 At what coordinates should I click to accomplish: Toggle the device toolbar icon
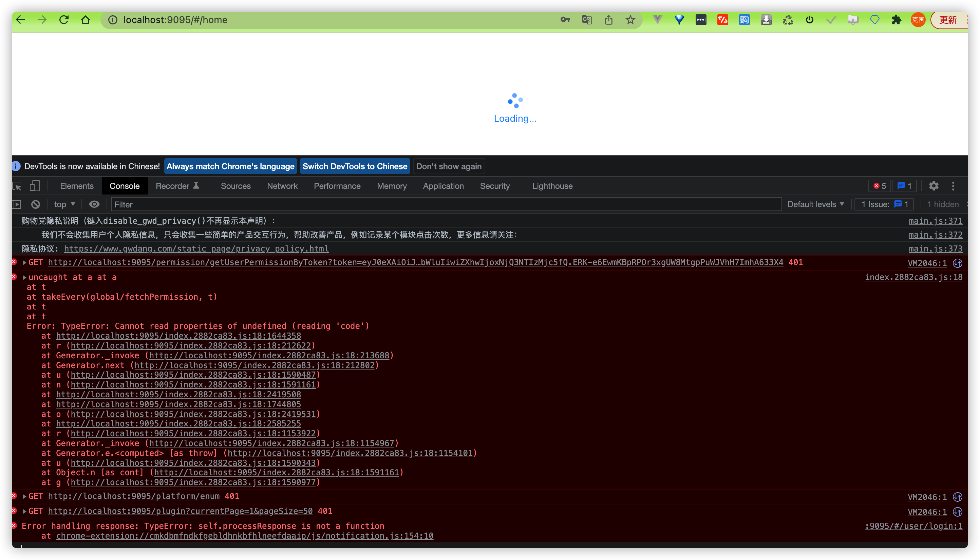(35, 186)
